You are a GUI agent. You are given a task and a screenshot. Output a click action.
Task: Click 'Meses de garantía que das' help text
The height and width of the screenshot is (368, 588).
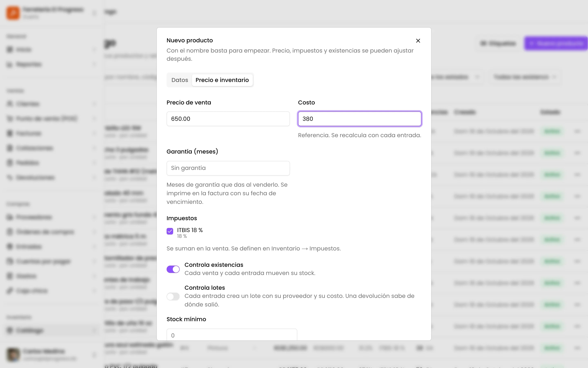[227, 193]
